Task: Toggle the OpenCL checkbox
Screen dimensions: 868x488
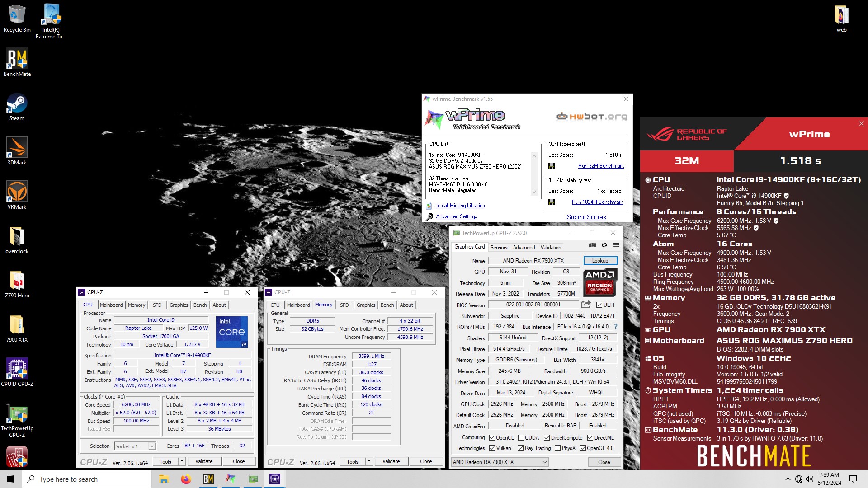Action: click(492, 438)
